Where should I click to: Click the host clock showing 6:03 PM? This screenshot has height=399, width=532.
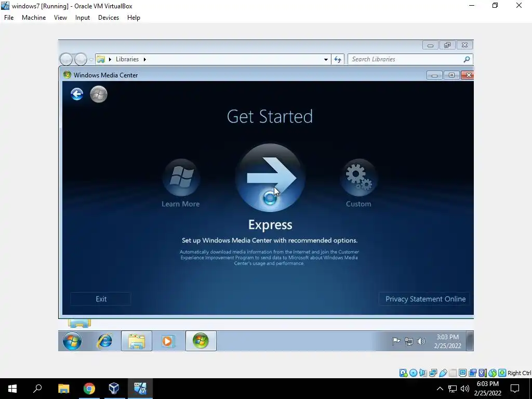487,389
